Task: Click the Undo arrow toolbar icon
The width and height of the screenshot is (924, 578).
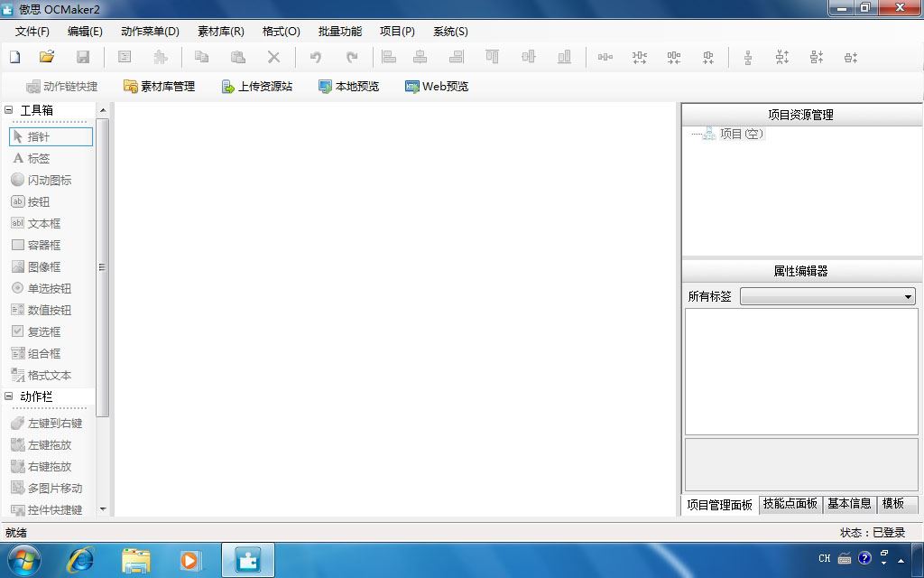Action: tap(316, 57)
